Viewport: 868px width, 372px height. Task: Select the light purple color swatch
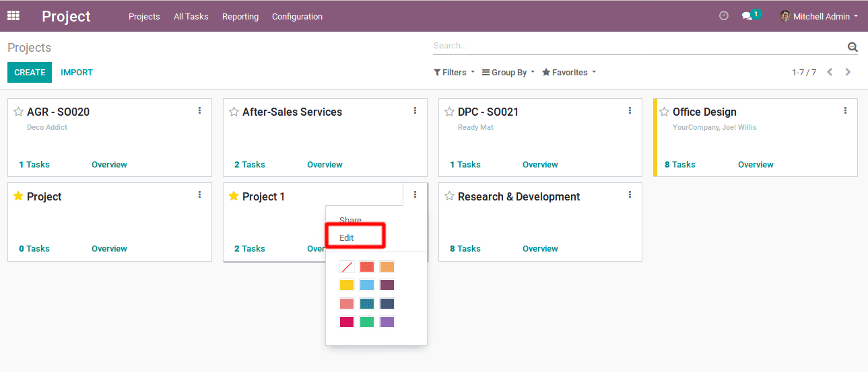point(387,322)
